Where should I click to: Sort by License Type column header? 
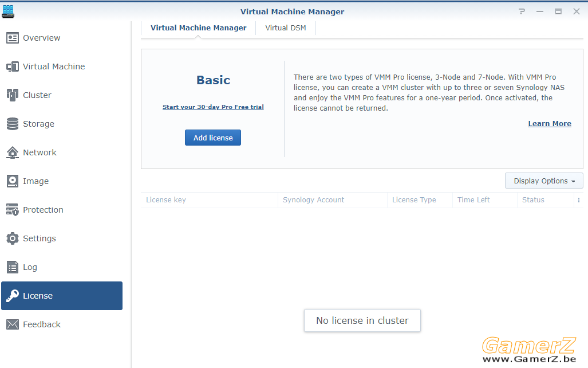coord(420,200)
